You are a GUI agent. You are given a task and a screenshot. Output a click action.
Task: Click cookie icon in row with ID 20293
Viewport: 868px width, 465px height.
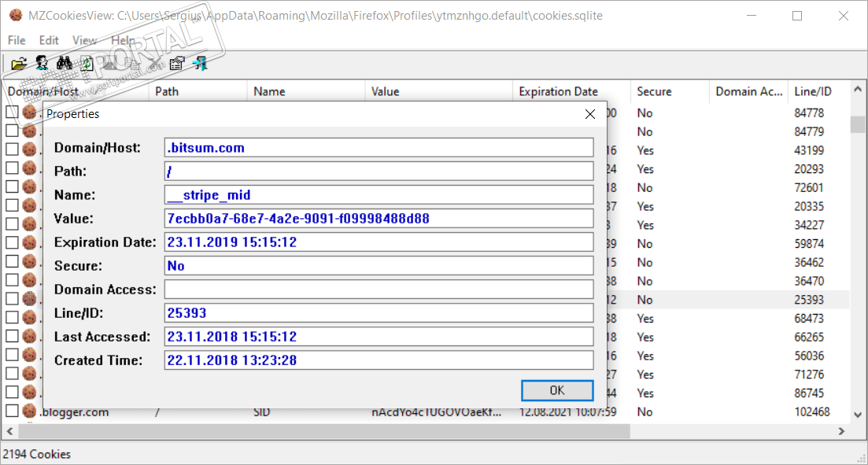click(x=29, y=168)
